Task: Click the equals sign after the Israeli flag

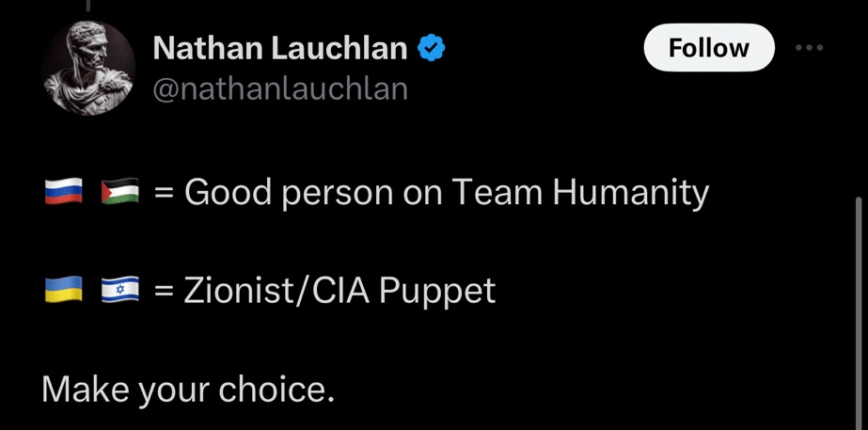Action: pyautogui.click(x=164, y=291)
